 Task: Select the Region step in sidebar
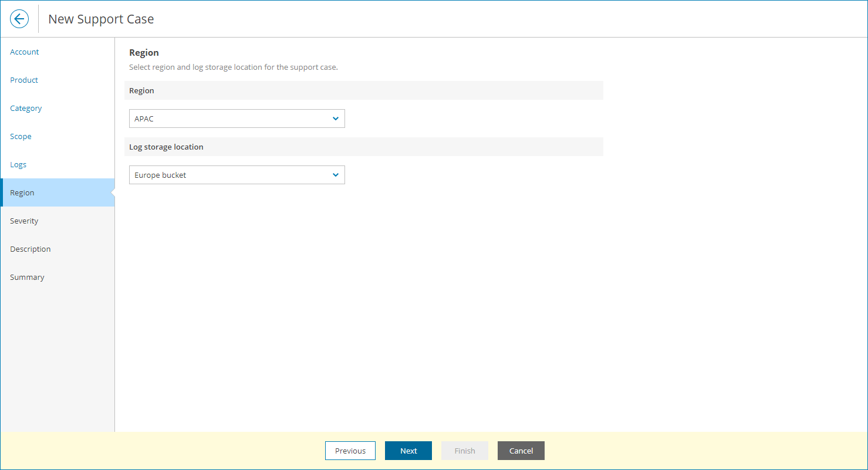click(x=58, y=192)
